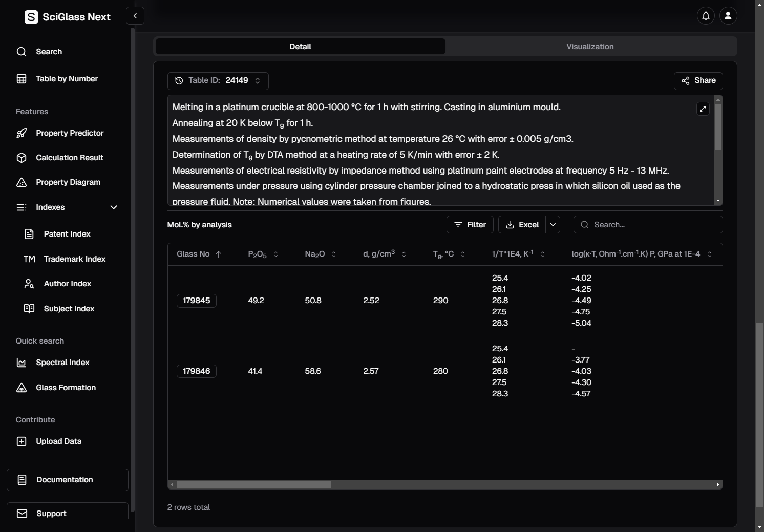Viewport: 764px width, 532px height.
Task: Open Upload Data page
Action: pos(58,441)
